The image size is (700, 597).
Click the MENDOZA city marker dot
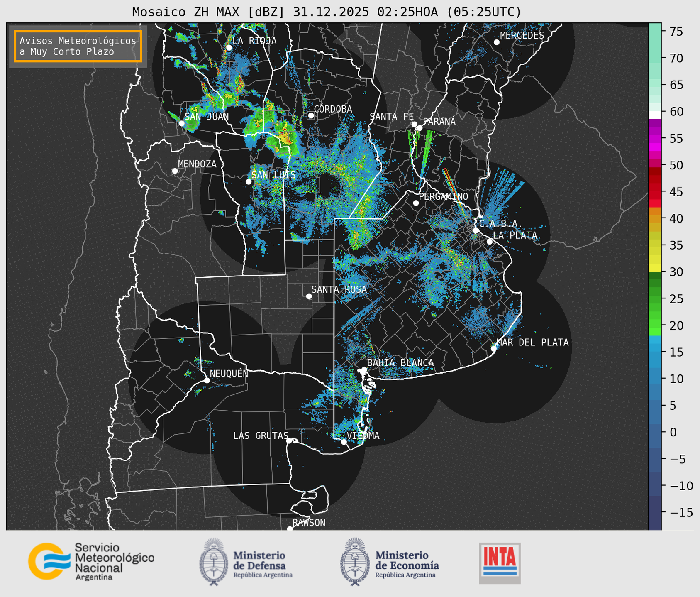175,171
